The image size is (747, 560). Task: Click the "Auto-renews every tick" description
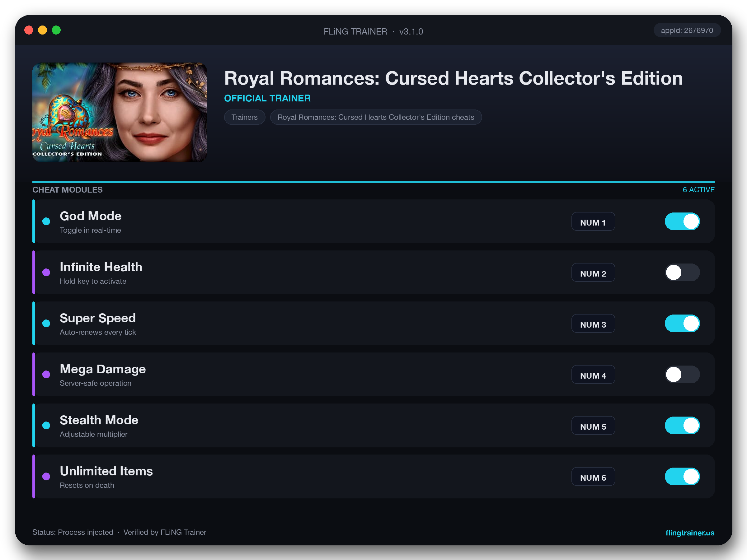pos(98,332)
